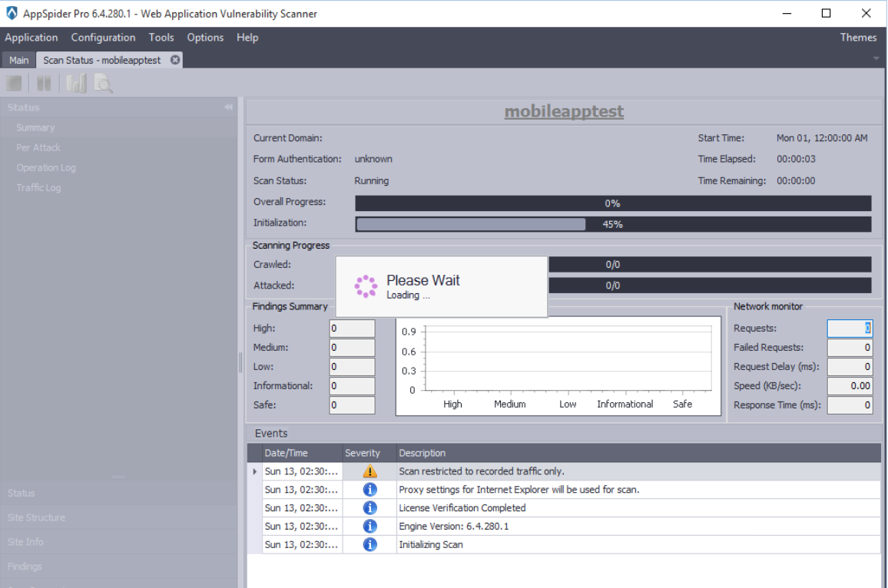888x588 pixels.
Task: Open the Tools menu
Action: tap(161, 38)
